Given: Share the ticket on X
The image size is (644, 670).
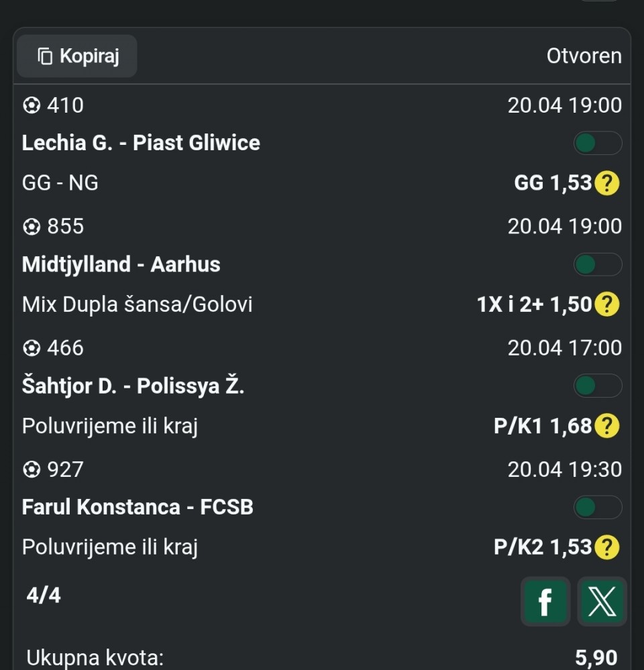Looking at the screenshot, I should (602, 601).
